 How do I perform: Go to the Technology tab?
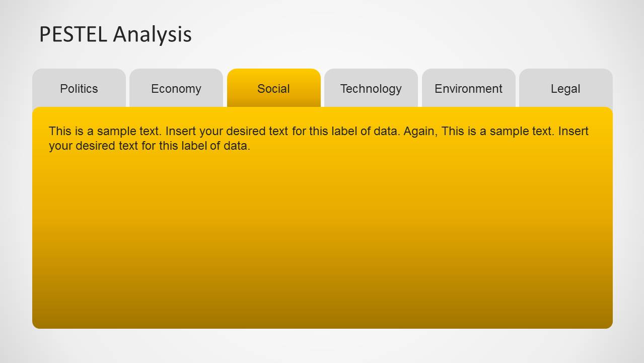371,88
